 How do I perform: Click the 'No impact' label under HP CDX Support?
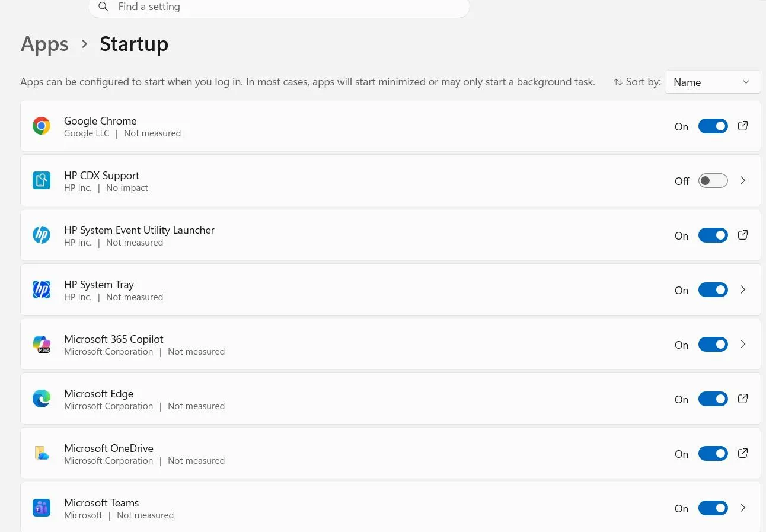click(127, 188)
